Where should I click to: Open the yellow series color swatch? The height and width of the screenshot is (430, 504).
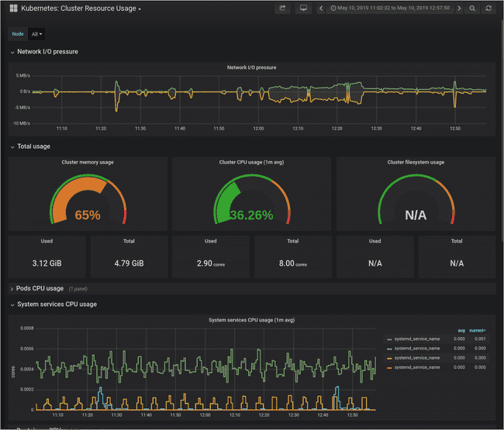pyautogui.click(x=389, y=358)
